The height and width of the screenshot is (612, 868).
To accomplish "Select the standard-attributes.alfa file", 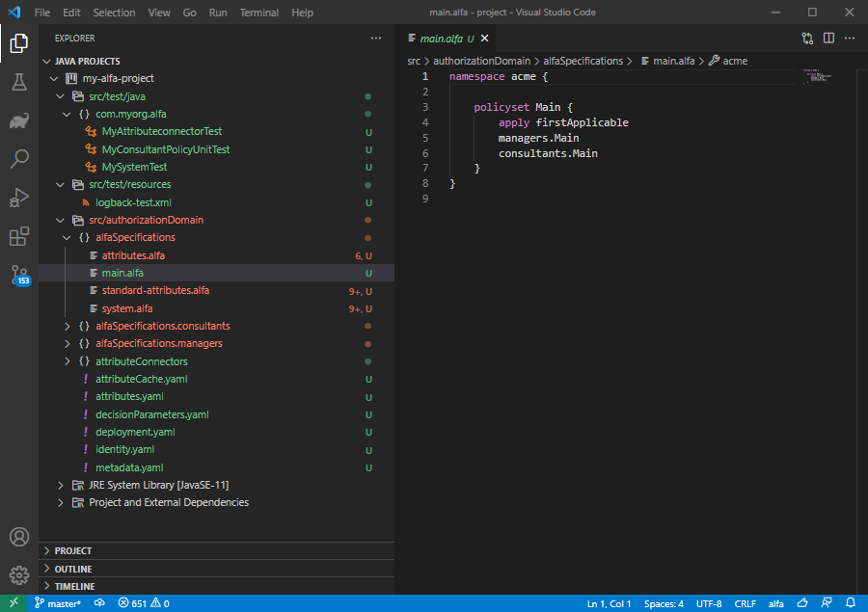I will pos(155,290).
